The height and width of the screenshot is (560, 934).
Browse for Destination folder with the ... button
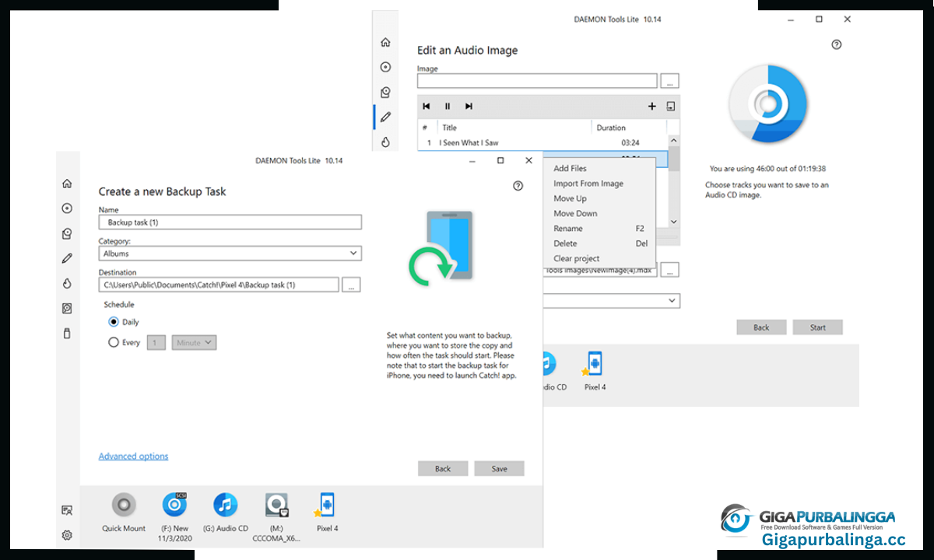352,285
